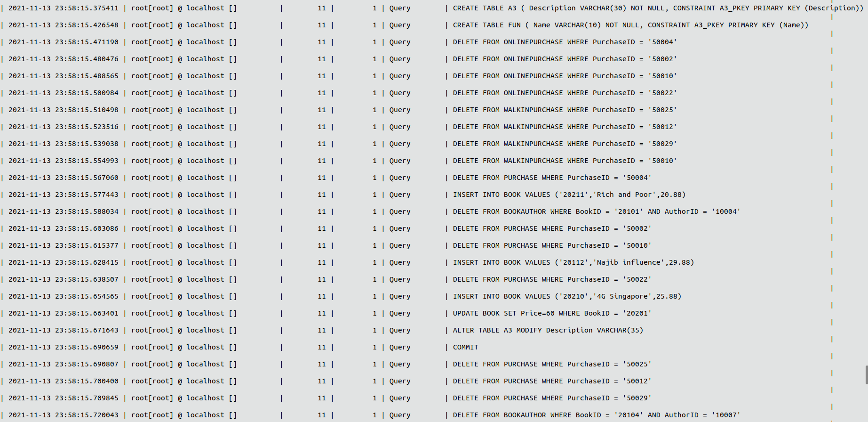868x422 pixels.
Task: Click timestamp 2021-11-13 23:58:15.663401
Action: click(x=64, y=313)
